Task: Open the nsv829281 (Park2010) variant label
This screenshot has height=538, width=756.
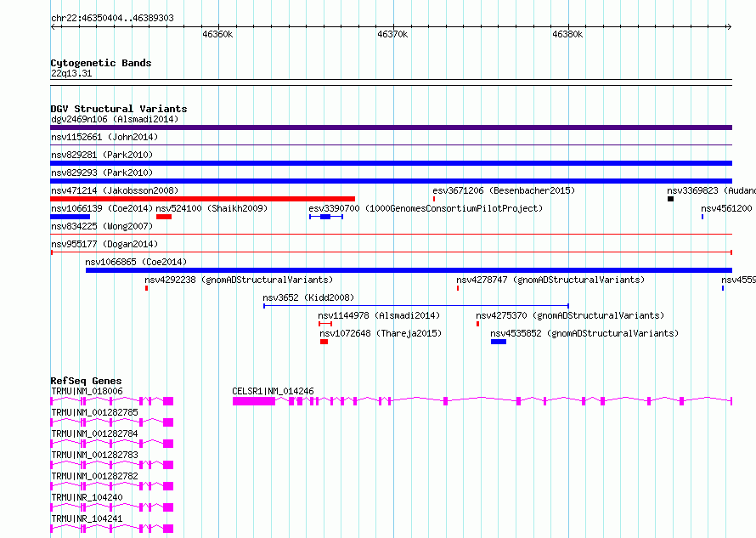Action: click(x=102, y=155)
